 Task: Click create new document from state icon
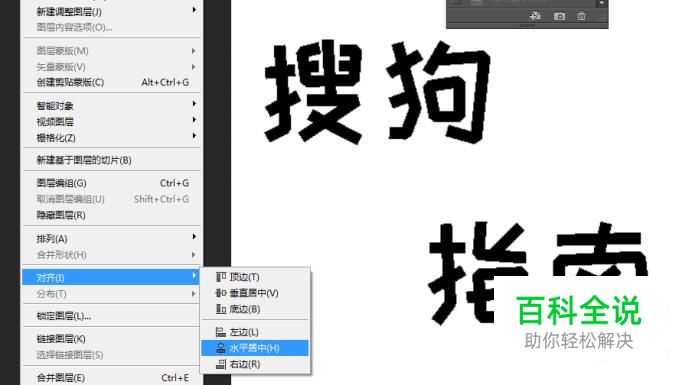click(535, 16)
